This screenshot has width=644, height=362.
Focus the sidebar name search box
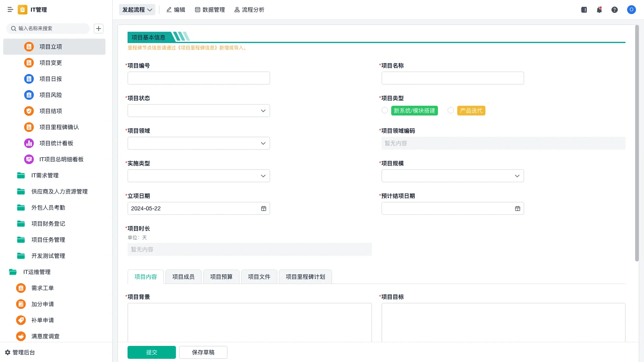pyautogui.click(x=48, y=29)
